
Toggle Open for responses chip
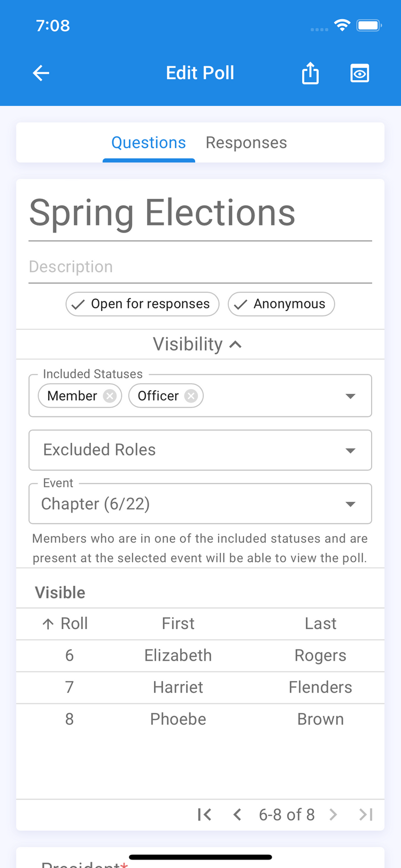(142, 304)
